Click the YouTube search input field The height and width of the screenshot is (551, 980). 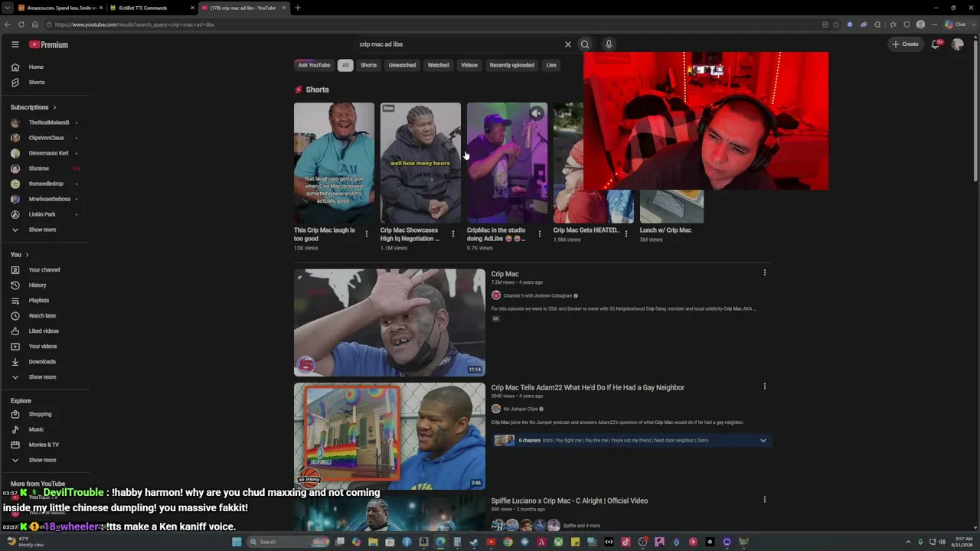[x=459, y=44]
